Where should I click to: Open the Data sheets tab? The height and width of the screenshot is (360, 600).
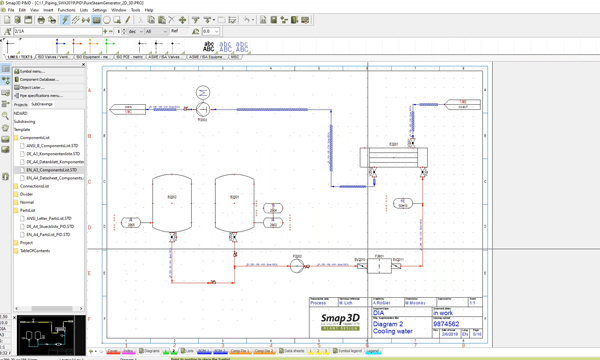pos(292,351)
